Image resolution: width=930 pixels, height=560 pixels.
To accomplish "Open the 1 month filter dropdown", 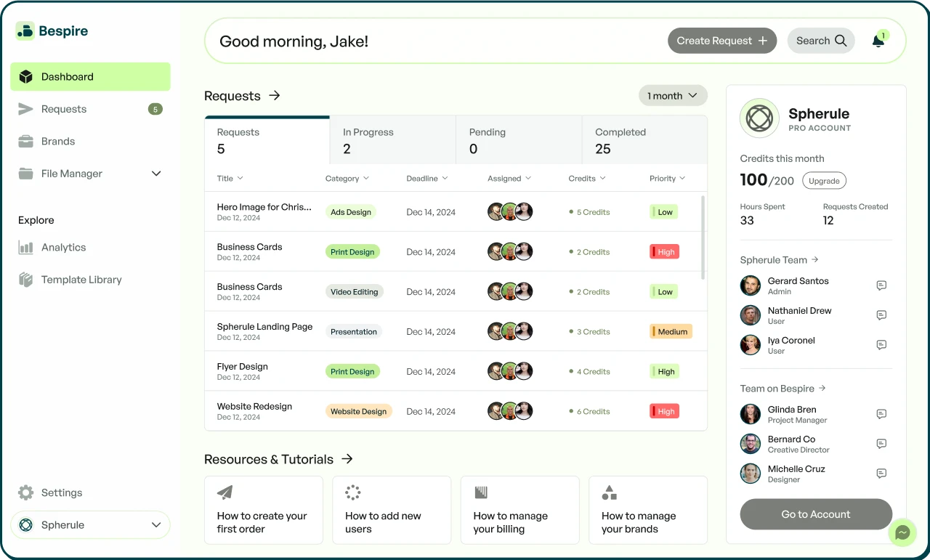I will coord(672,95).
